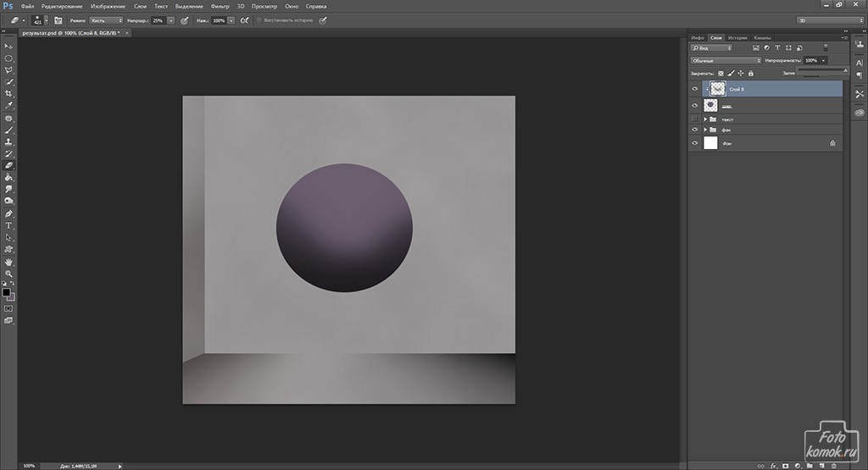Expand the текст layer group
This screenshot has height=470, width=868.
(x=705, y=119)
